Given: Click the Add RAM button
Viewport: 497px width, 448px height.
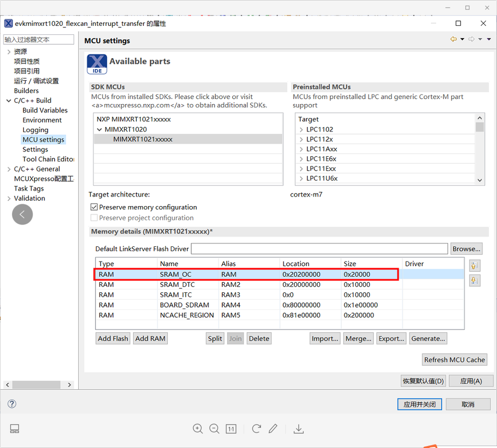Looking at the screenshot, I should 150,338.
